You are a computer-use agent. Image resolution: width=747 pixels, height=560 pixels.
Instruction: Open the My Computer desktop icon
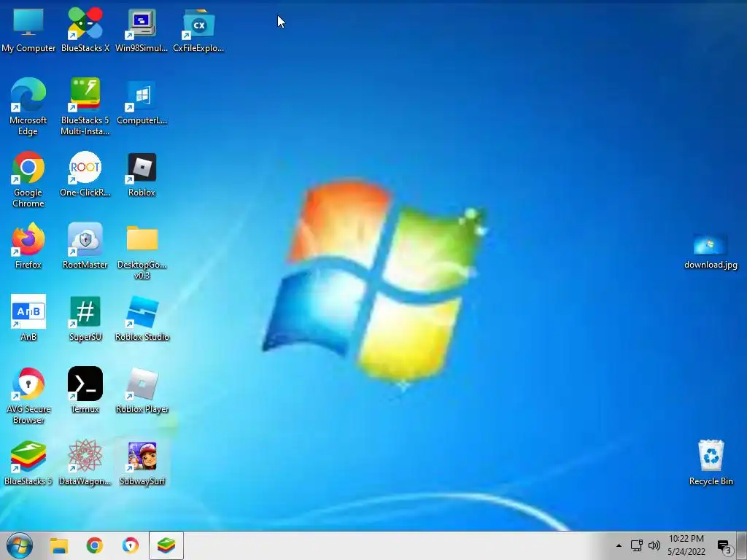coord(28,29)
